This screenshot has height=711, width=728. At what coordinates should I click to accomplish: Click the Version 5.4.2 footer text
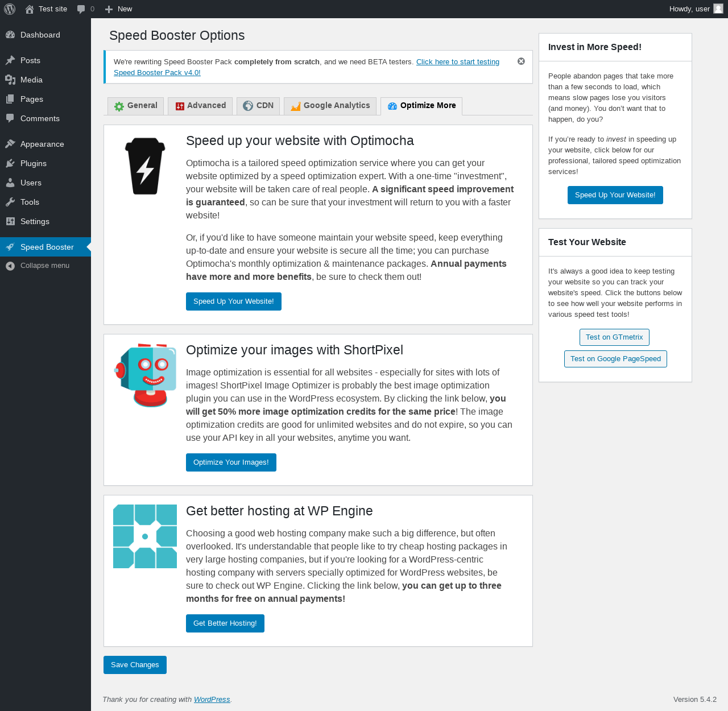[x=695, y=700]
